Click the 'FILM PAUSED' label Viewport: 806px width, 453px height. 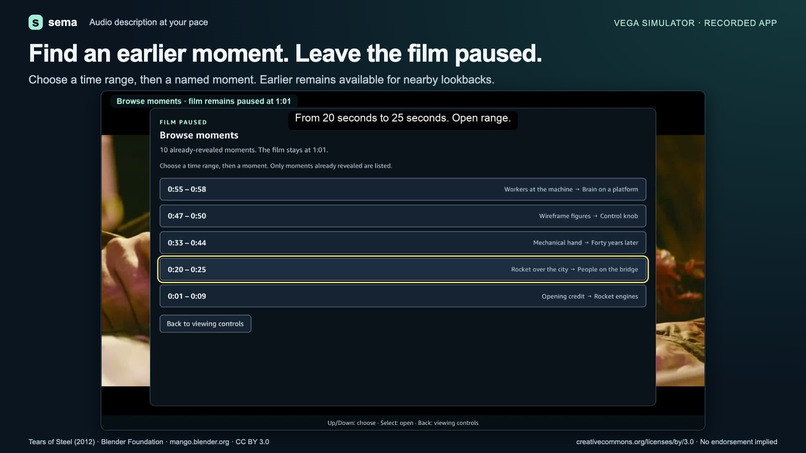(x=183, y=122)
